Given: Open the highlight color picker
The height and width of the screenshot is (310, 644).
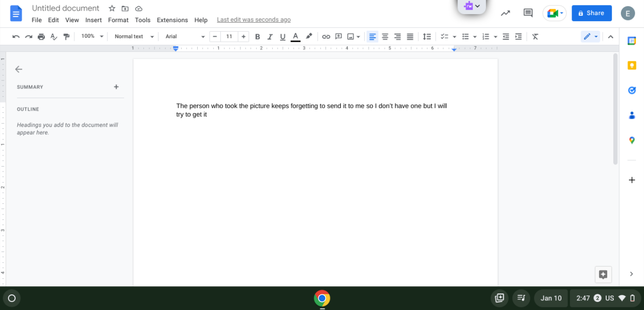Looking at the screenshot, I should 309,37.
